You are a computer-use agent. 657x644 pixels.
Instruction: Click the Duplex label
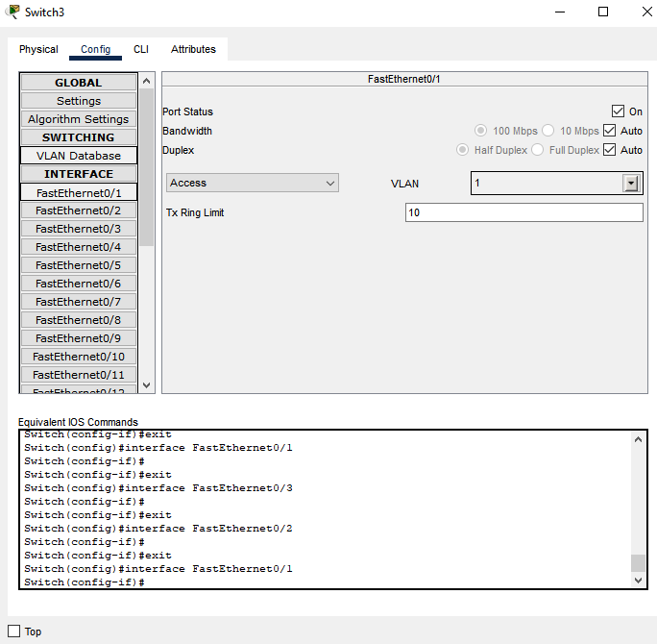(x=178, y=150)
